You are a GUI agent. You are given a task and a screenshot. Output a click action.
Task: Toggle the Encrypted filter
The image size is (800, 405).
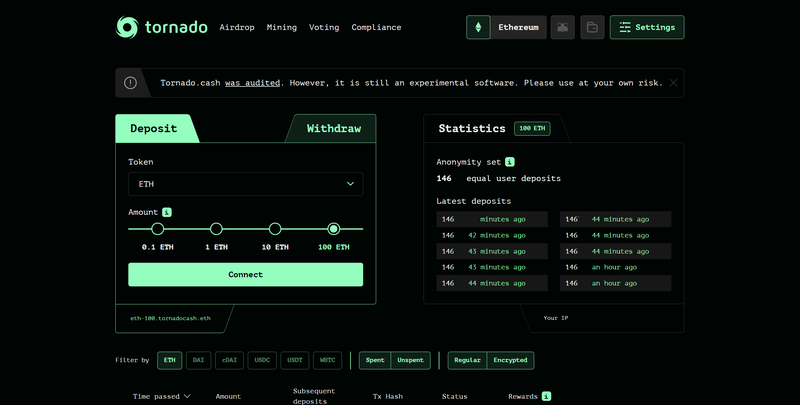coord(510,360)
